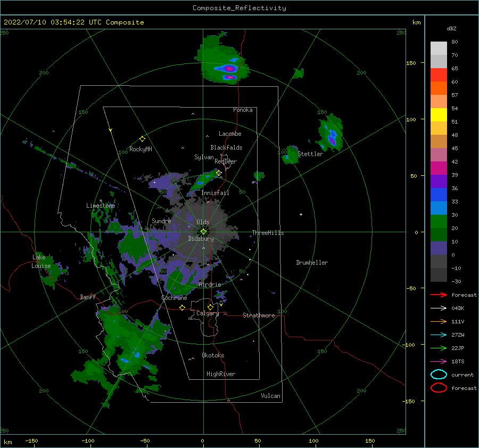Viewport: 479px width, 448px height.
Task: Click the green 22JP arrow in legend
Action: click(x=439, y=348)
